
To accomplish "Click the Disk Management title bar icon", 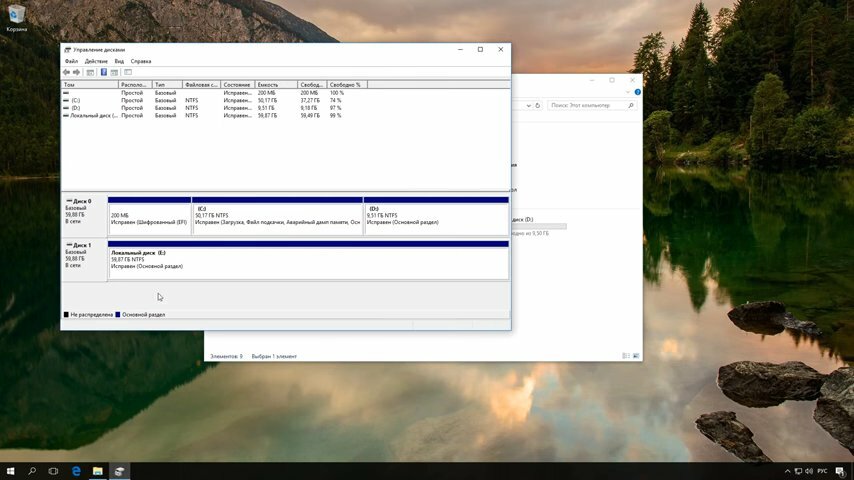I will click(68, 50).
